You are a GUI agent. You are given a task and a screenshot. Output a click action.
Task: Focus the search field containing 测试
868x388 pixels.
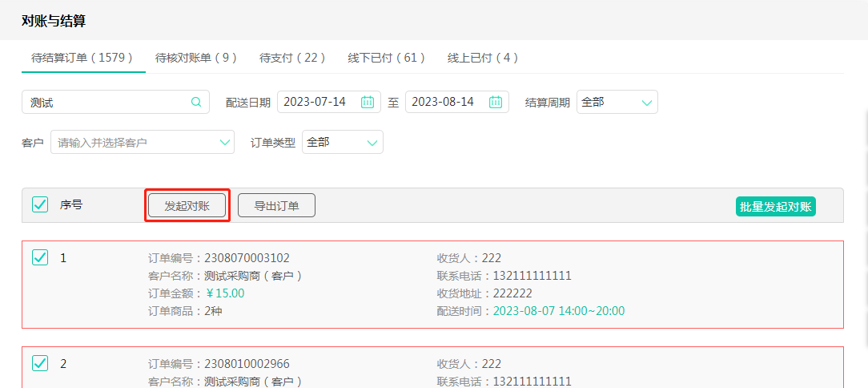pyautogui.click(x=104, y=102)
